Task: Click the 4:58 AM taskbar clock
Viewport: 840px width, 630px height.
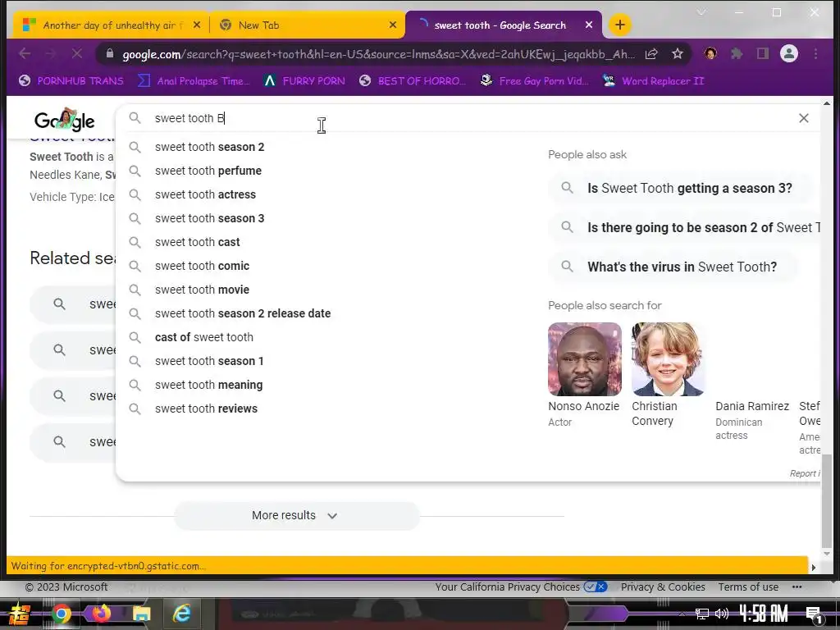Action: coord(764,613)
